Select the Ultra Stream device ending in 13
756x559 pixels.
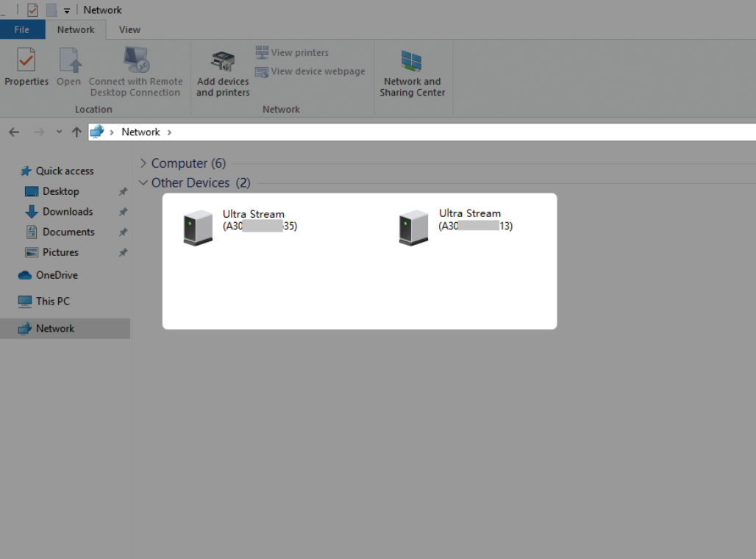click(x=456, y=227)
